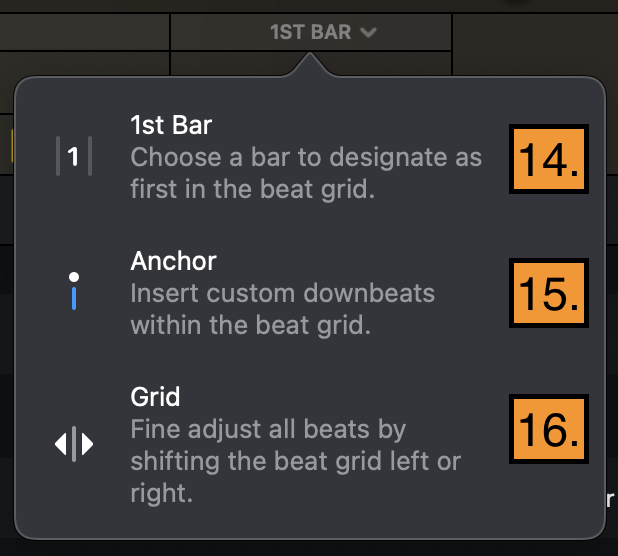
Task: Select the Anchor pin icon
Action: [x=74, y=291]
